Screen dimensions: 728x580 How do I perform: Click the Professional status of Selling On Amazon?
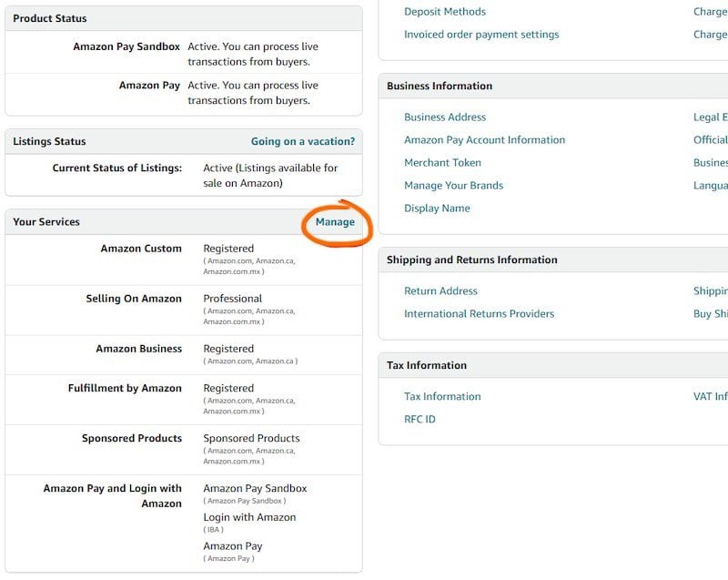[233, 299]
